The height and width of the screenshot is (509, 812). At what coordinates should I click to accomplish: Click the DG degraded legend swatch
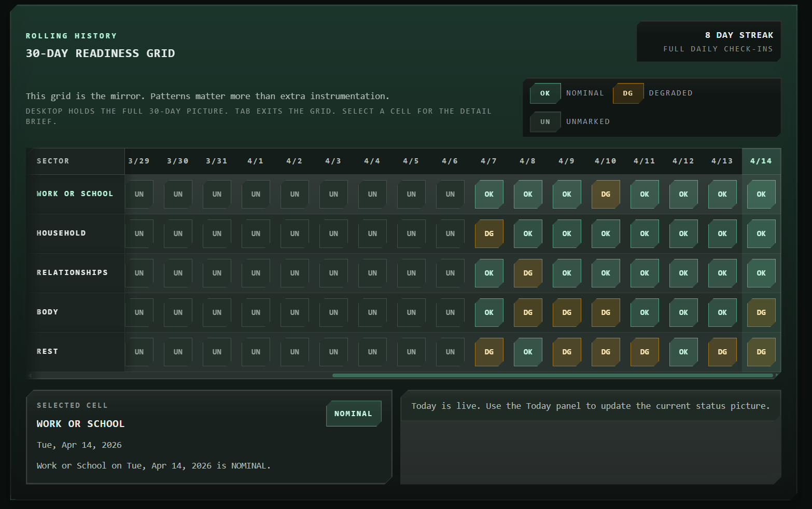(x=627, y=93)
